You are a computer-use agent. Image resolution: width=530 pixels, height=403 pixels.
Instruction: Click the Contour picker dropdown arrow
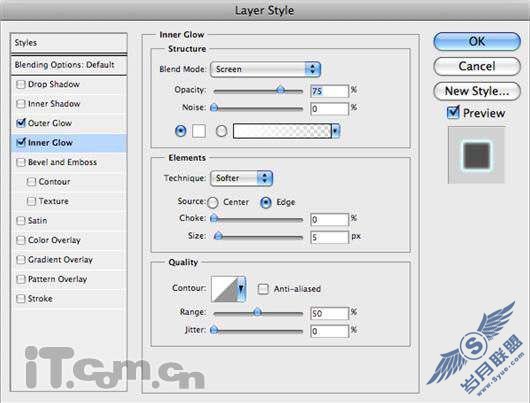(x=241, y=289)
